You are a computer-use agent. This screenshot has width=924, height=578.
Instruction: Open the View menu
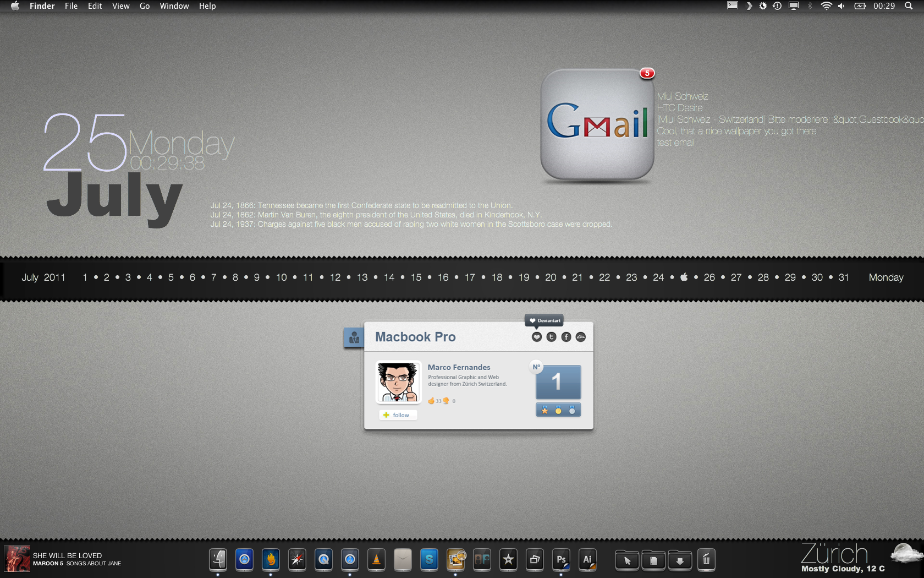coord(120,6)
